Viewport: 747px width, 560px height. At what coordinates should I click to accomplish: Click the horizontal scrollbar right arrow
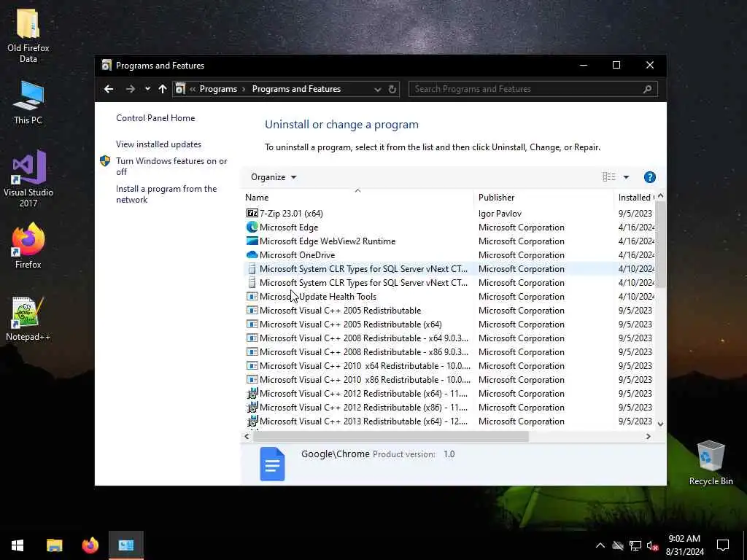(648, 436)
